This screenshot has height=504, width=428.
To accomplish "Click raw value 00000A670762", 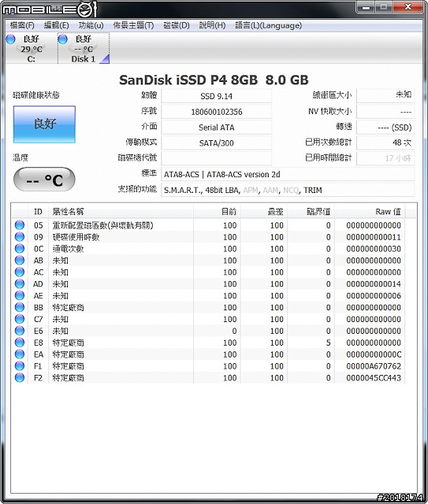I will coord(374,366).
